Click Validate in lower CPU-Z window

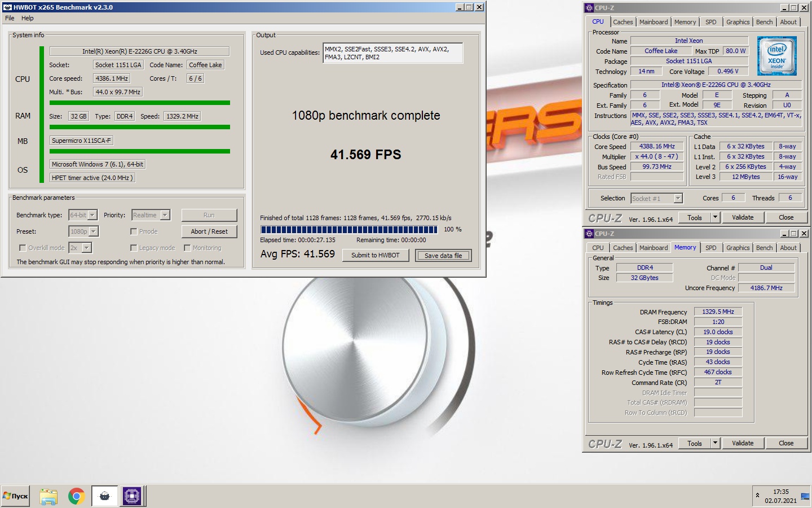(x=743, y=443)
